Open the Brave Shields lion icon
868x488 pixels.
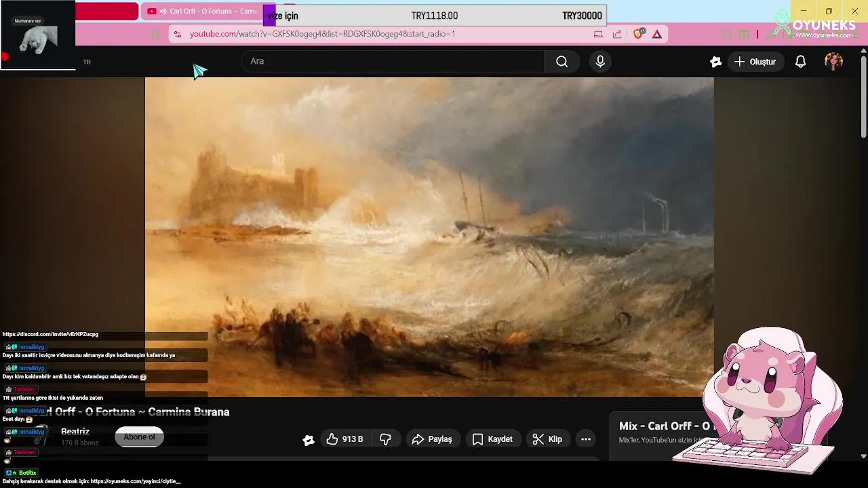point(637,34)
